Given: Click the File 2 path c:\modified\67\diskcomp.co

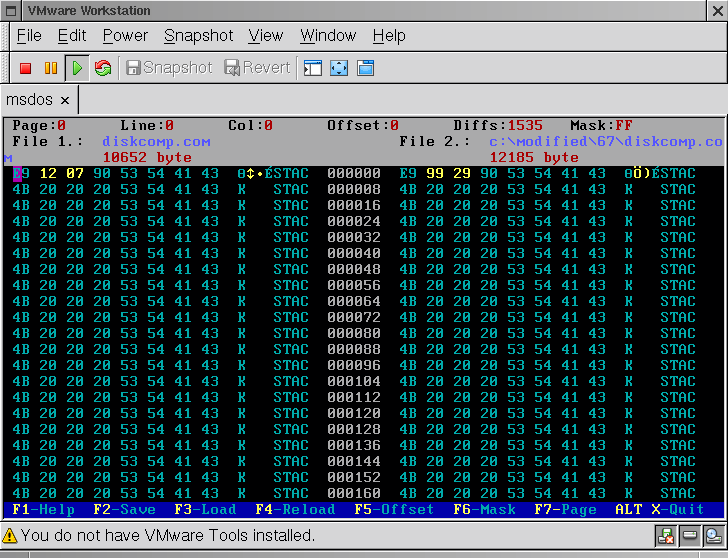Looking at the screenshot, I should 606,142.
